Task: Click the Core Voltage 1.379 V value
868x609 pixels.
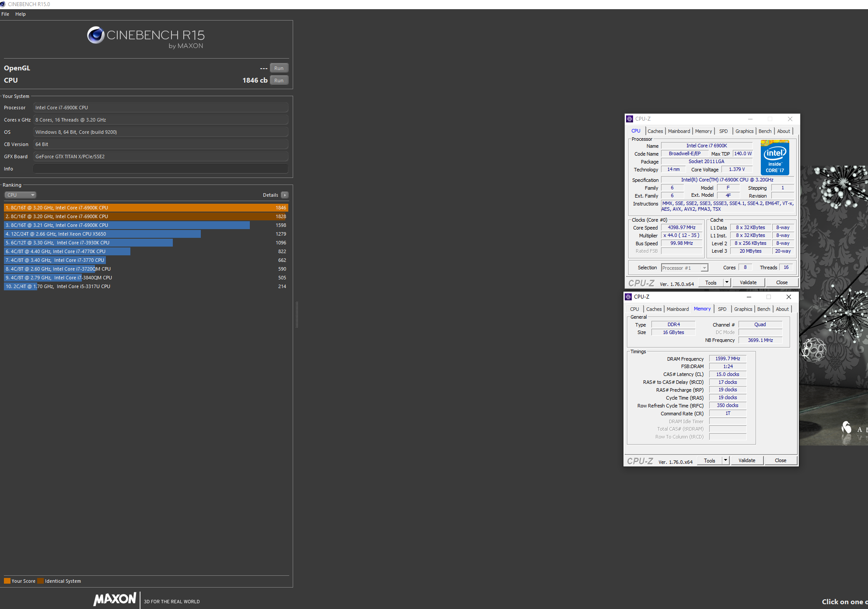Action: pyautogui.click(x=737, y=170)
